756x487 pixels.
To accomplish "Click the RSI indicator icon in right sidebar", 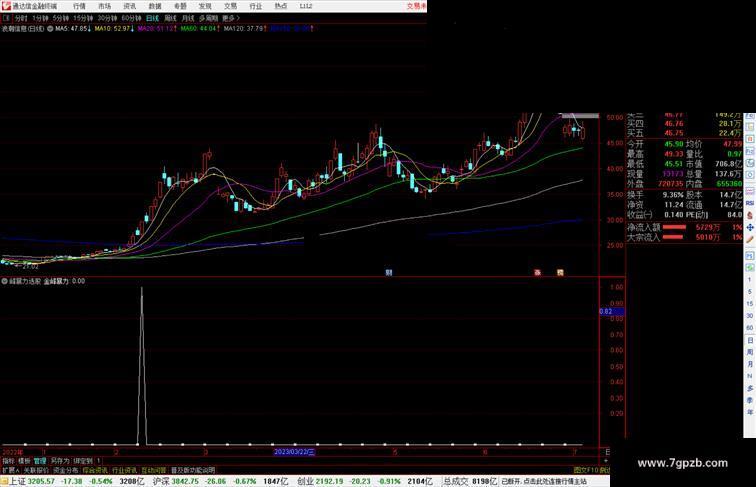I will (x=750, y=203).
